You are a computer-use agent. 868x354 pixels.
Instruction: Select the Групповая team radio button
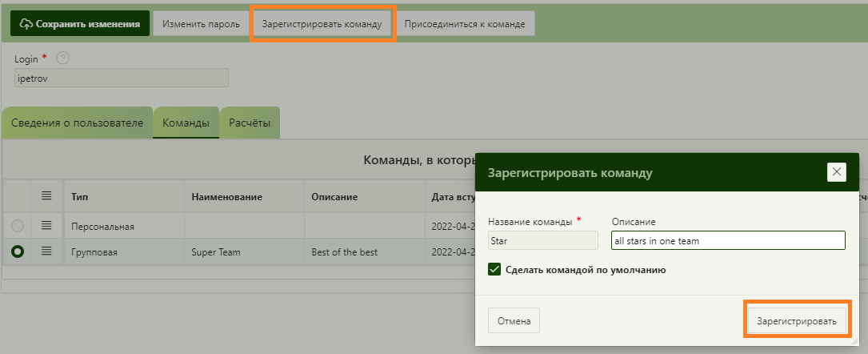pos(18,251)
